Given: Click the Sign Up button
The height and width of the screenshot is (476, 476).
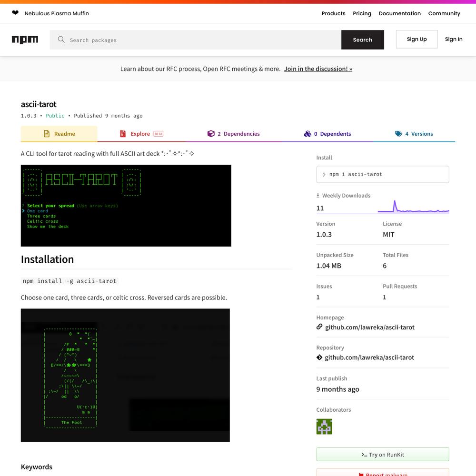Looking at the screenshot, I should click(x=416, y=39).
